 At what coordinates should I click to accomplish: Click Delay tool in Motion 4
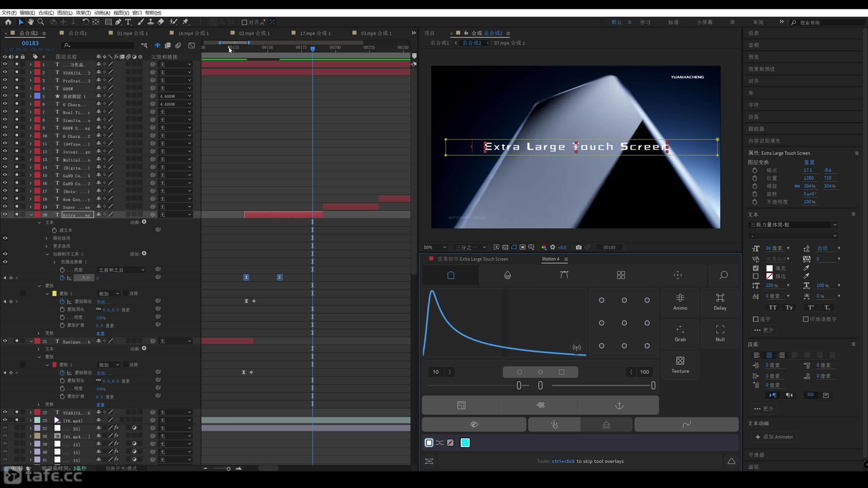pyautogui.click(x=720, y=302)
